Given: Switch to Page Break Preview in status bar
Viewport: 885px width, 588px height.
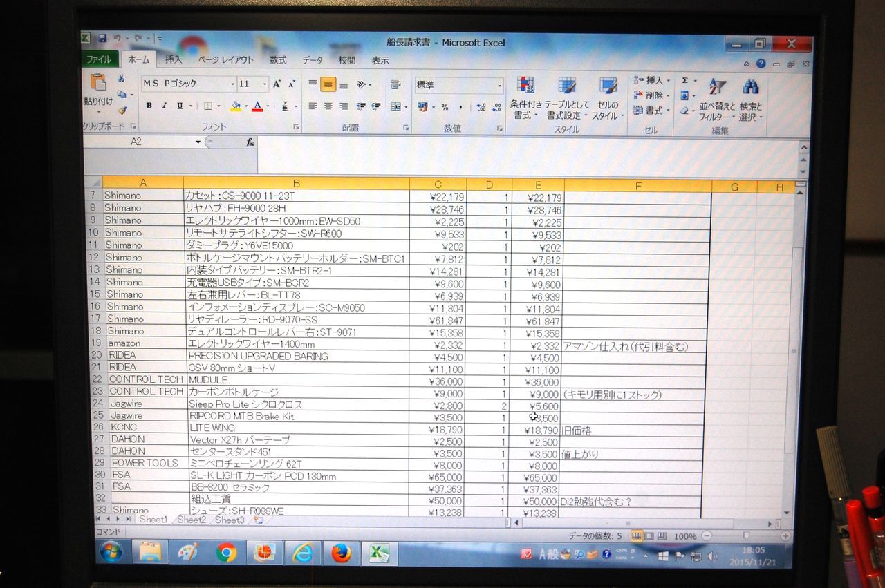Looking at the screenshot, I should click(x=662, y=536).
